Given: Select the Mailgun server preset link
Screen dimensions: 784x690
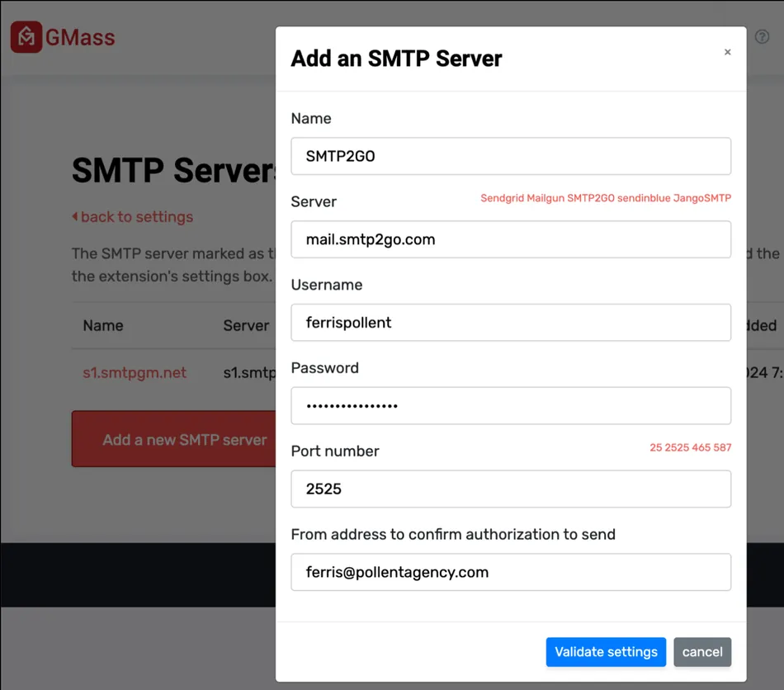Looking at the screenshot, I should point(545,198).
